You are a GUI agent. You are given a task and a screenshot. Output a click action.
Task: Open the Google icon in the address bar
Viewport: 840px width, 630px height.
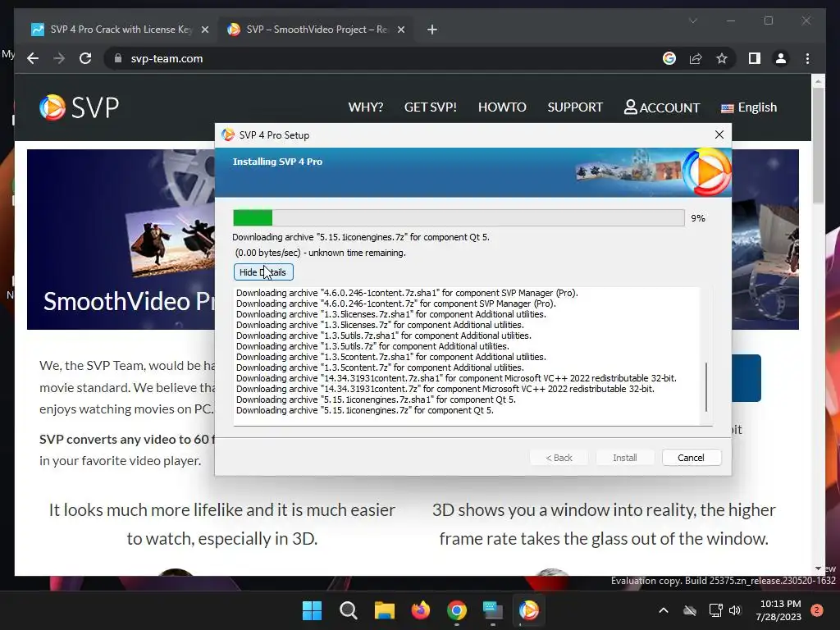point(669,58)
